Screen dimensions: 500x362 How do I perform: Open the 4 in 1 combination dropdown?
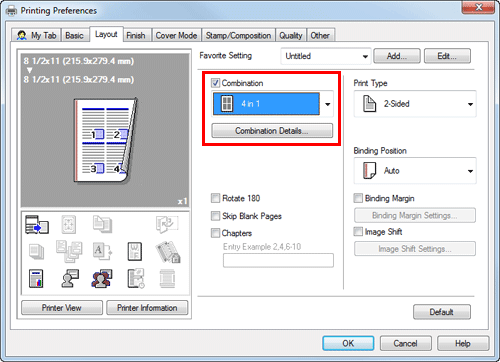[272, 104]
